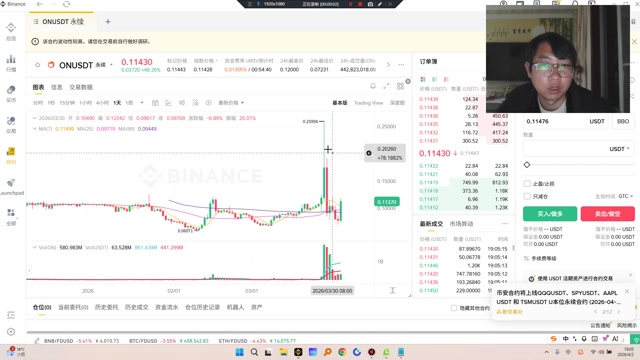This screenshot has height=360, width=640.
Task: Open Windows Start menu icon
Action: [x=240, y=352]
